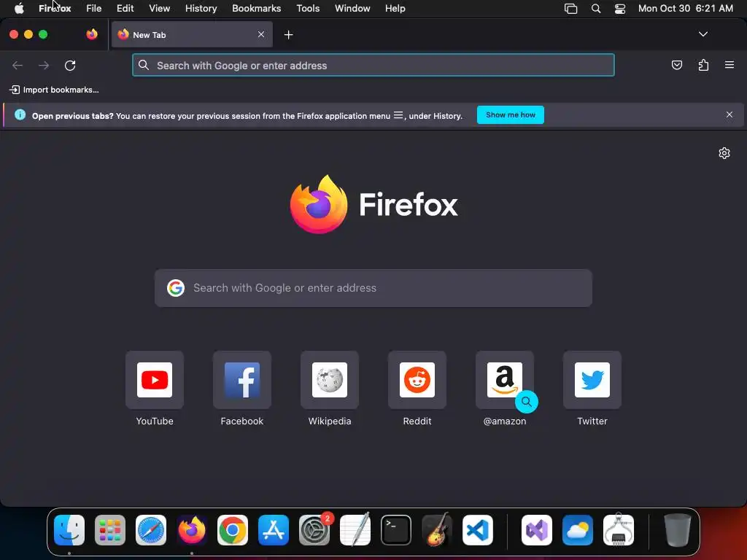Image resolution: width=747 pixels, height=560 pixels.
Task: Open the Firefox application menu hamburger icon
Action: tap(729, 65)
